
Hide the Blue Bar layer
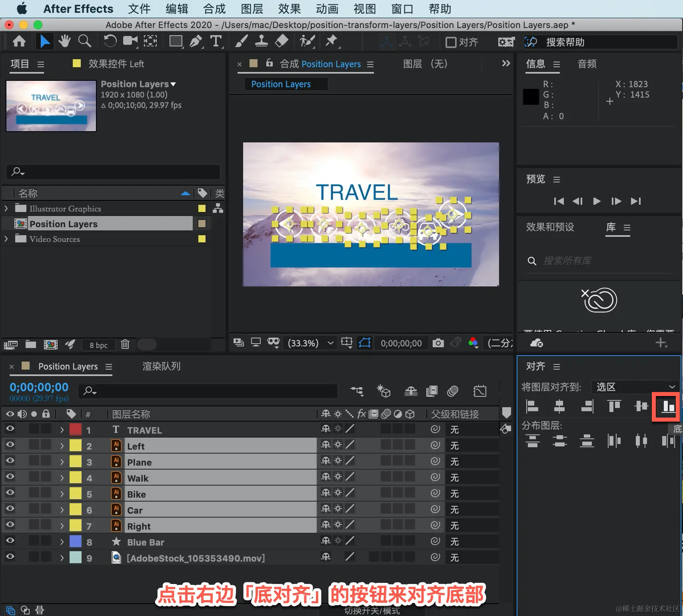(x=10, y=540)
